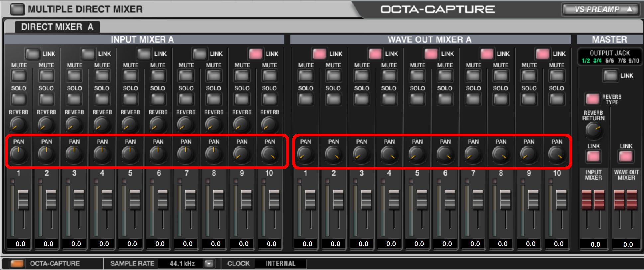Click the PAN knob of input channel 9
Screen dimensions: 644x270
pos(242,154)
